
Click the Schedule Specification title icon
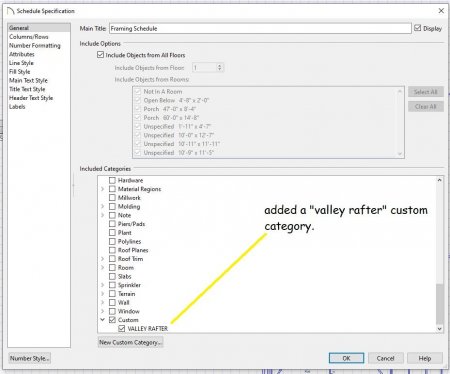click(x=11, y=11)
